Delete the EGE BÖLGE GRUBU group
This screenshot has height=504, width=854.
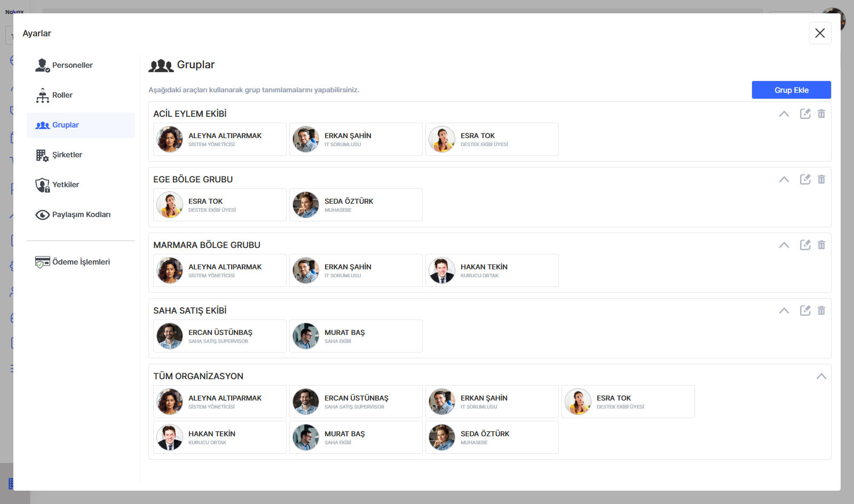821,179
